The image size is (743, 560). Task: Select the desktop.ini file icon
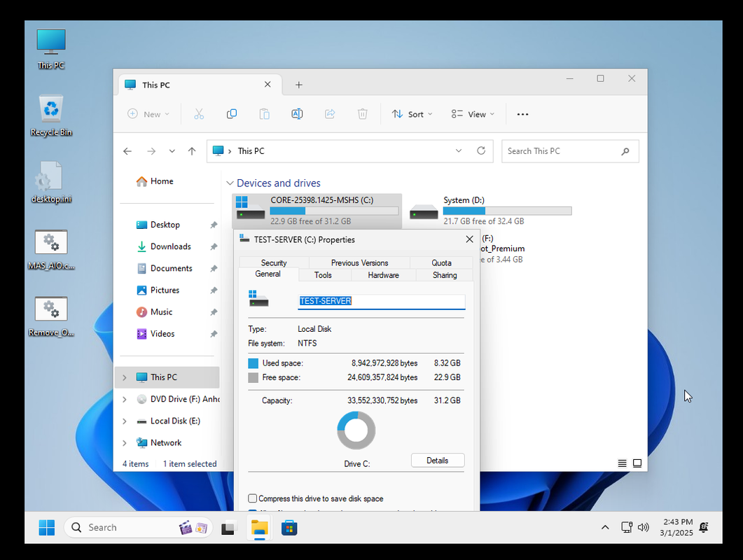click(51, 183)
